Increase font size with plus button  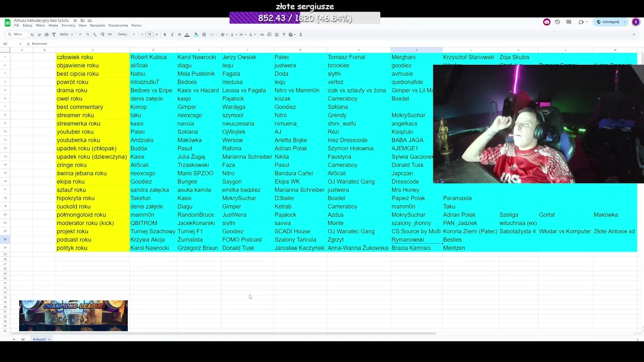[x=156, y=35]
